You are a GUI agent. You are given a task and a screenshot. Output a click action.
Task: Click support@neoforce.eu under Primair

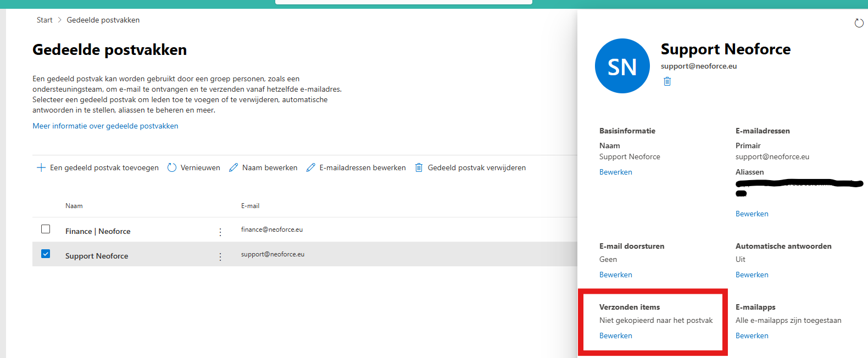tap(772, 156)
